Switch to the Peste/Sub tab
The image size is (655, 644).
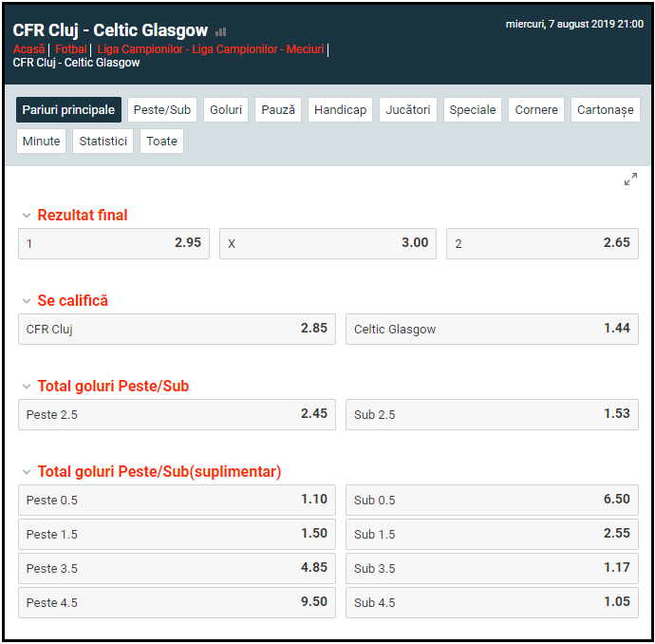[162, 110]
